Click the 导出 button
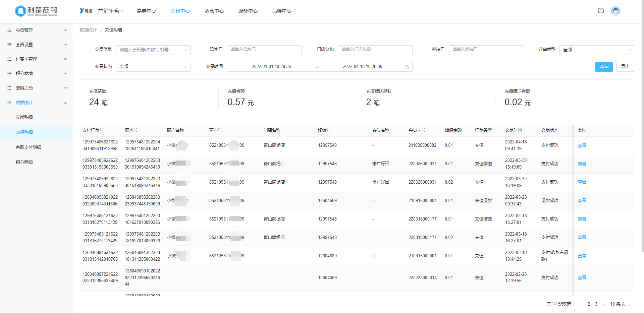Screen dimensions: 644x313 point(625,67)
